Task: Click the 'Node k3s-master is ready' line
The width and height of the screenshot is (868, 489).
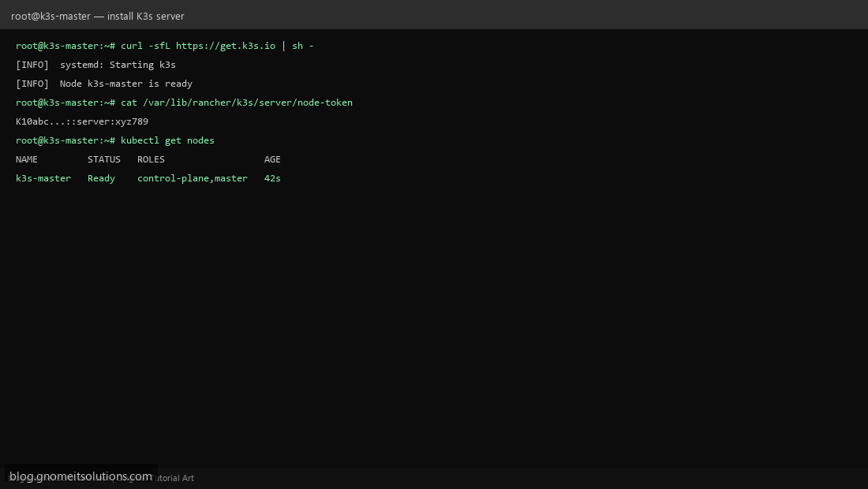Action: (x=104, y=84)
